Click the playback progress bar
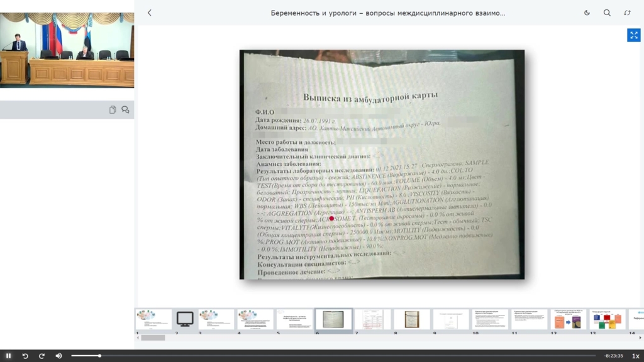 [x=314, y=356]
